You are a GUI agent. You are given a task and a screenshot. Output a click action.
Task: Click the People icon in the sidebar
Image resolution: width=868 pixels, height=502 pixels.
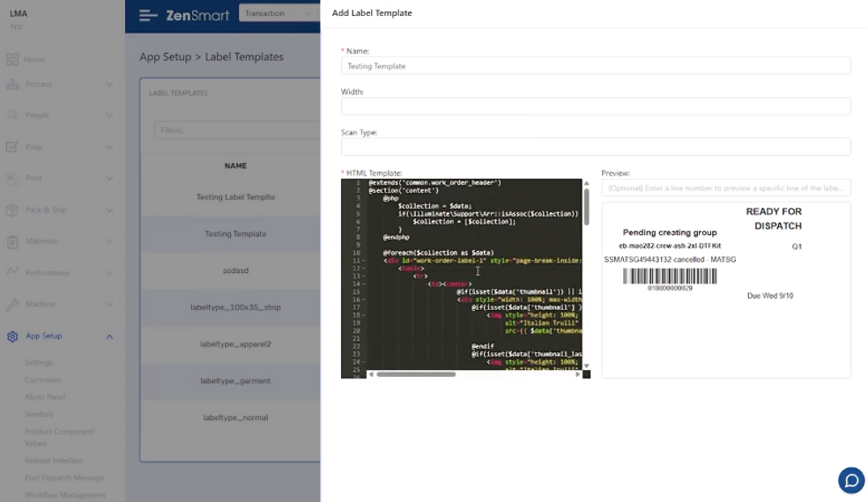tap(12, 115)
